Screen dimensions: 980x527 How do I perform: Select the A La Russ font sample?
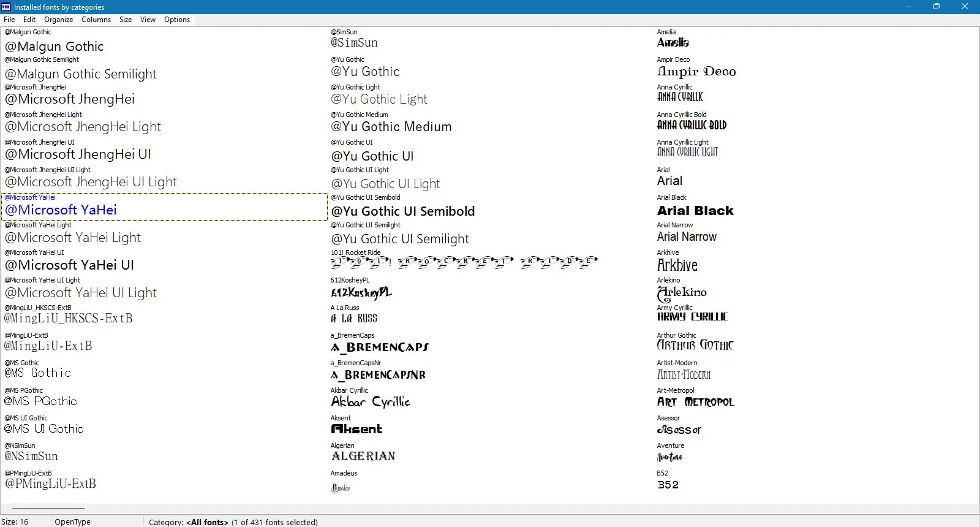(354, 319)
